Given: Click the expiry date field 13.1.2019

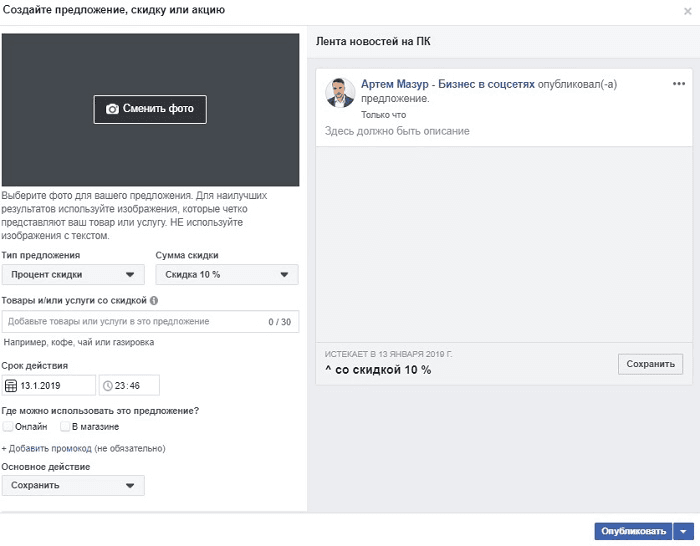Looking at the screenshot, I should tap(49, 385).
